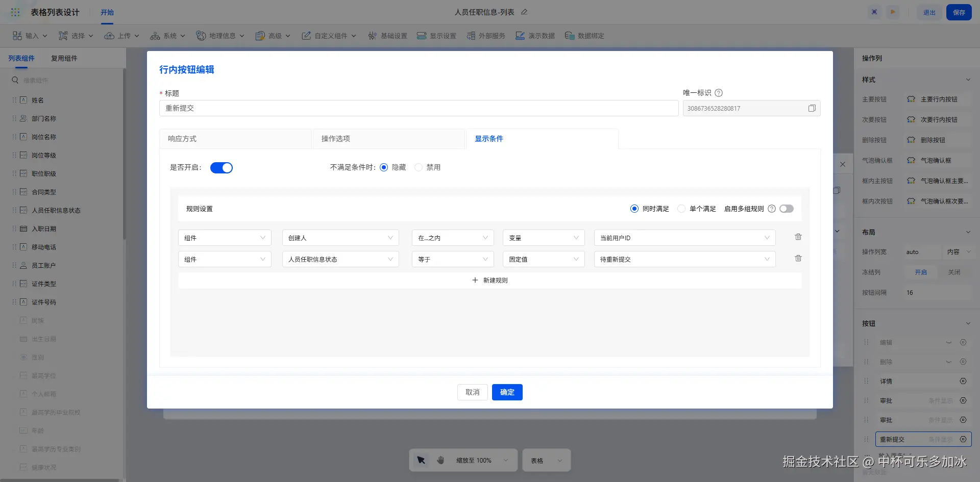Screen dimensions: 980x482
Task: Add a rule via 新建规则
Action: pyautogui.click(x=490, y=281)
